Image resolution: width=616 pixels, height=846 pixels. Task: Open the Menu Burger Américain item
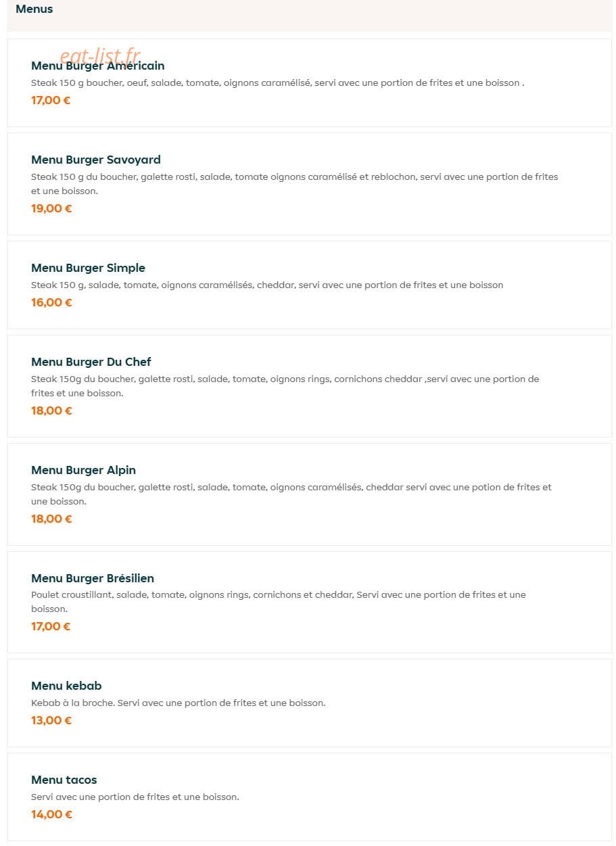click(x=309, y=83)
